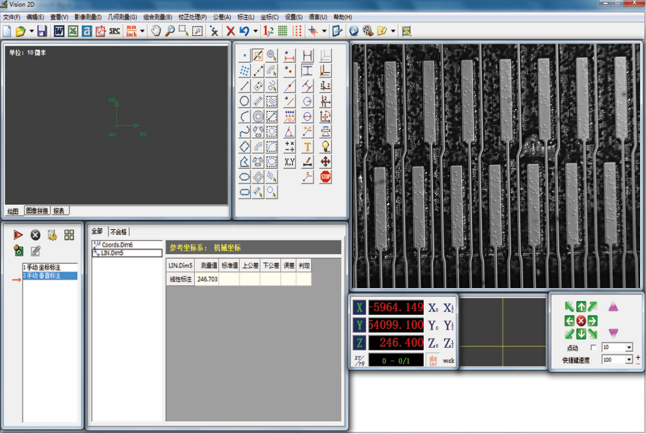Screen dimensions: 646x434
Task: Select the X.Y coordinate tool
Action: [x=289, y=161]
